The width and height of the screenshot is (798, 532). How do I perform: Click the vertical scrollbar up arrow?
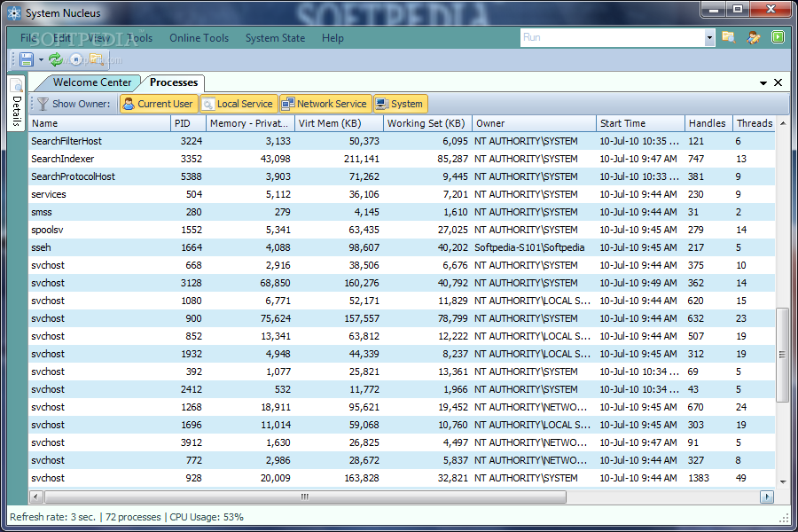pyautogui.click(x=783, y=123)
